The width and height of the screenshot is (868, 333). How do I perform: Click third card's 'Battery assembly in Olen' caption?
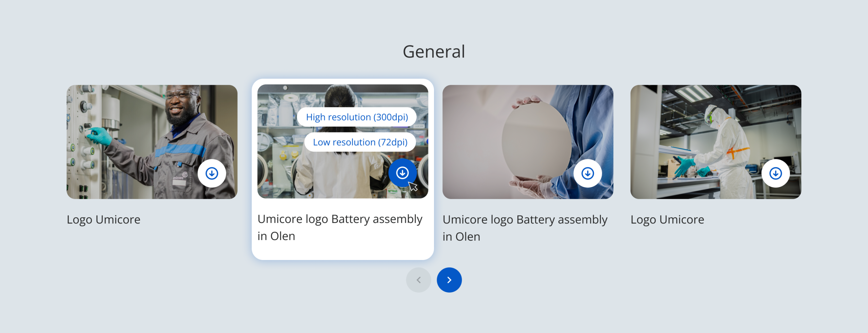(525, 228)
